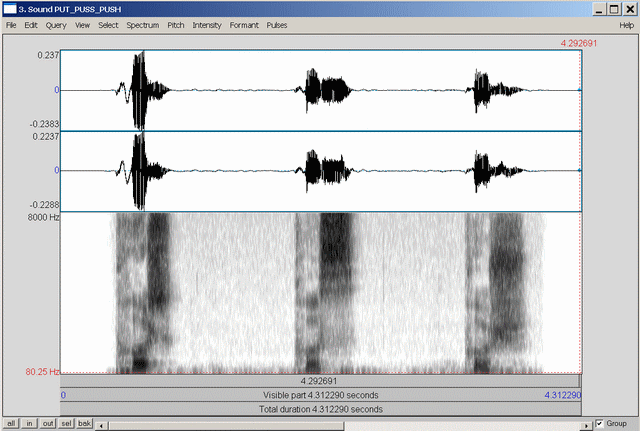Open the Help menu

pos(626,24)
